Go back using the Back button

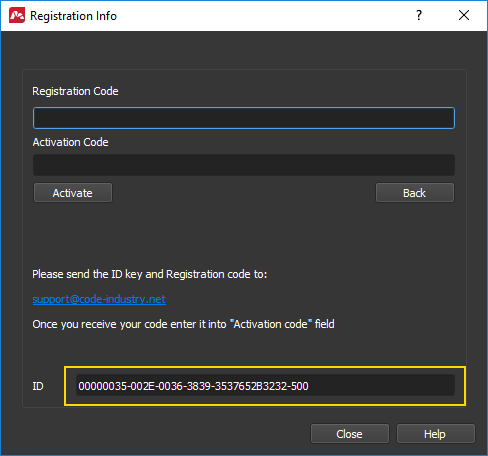(415, 193)
